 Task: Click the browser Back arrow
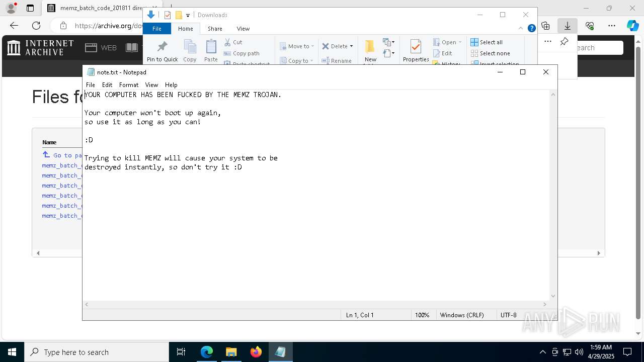pos(14,26)
